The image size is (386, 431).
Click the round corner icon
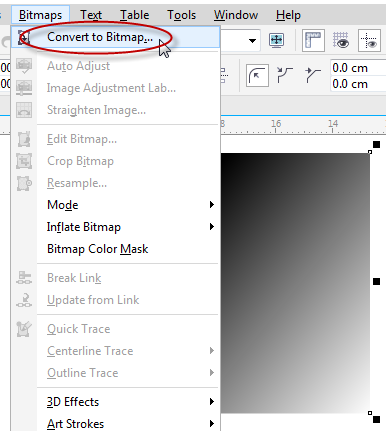click(257, 76)
